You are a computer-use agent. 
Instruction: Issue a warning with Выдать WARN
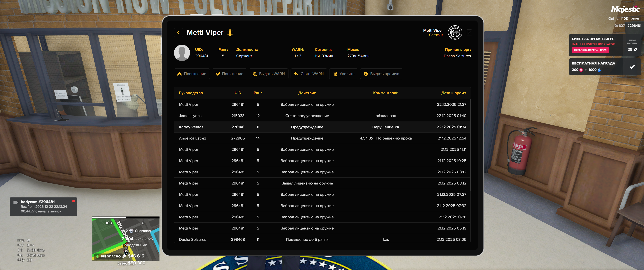[x=268, y=74]
